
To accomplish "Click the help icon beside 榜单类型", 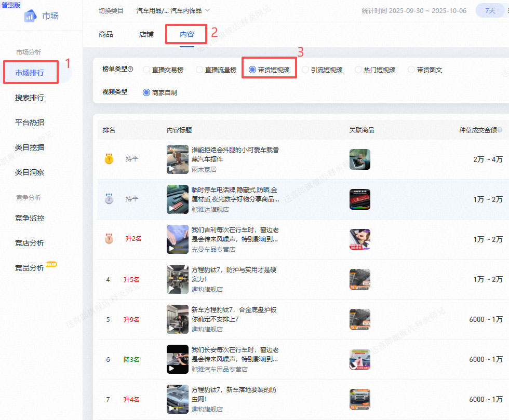I will pos(130,69).
